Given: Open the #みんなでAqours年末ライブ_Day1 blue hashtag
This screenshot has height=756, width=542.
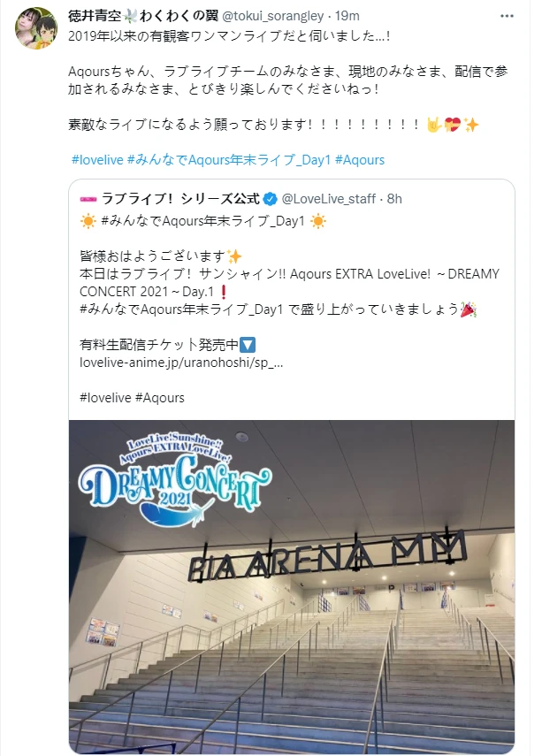Looking at the screenshot, I should (x=229, y=160).
